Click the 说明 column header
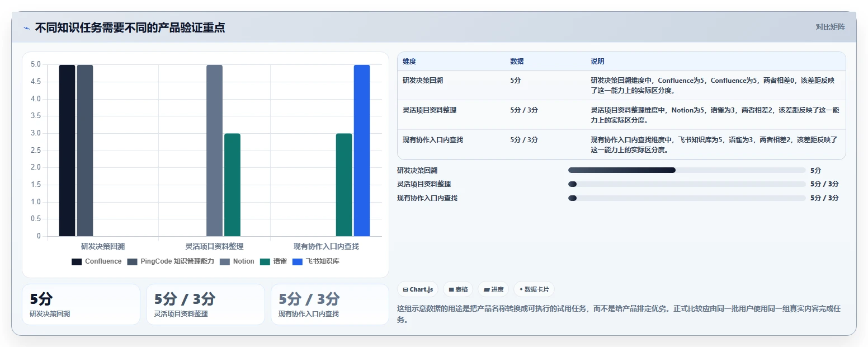The image size is (868, 347). (597, 62)
